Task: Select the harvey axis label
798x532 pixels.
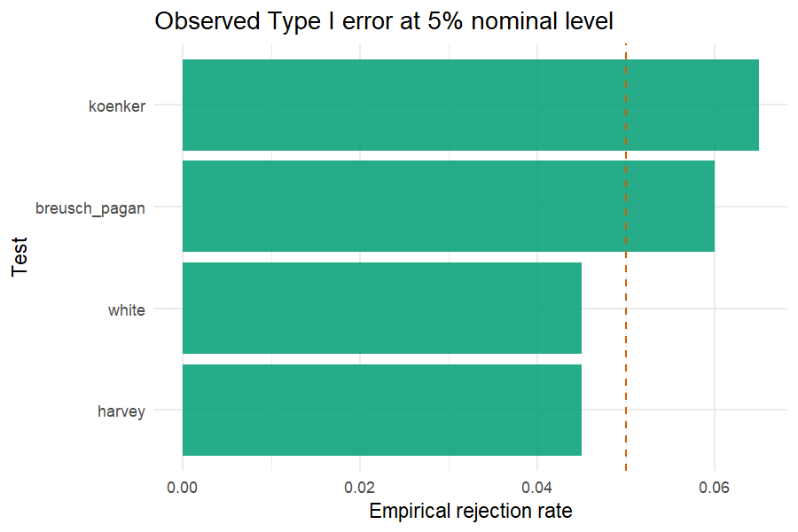Action: (x=121, y=411)
